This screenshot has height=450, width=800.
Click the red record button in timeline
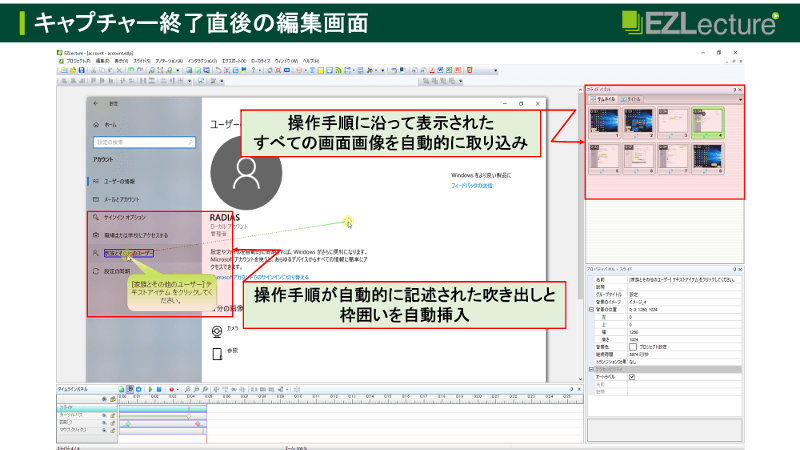pyautogui.click(x=171, y=389)
